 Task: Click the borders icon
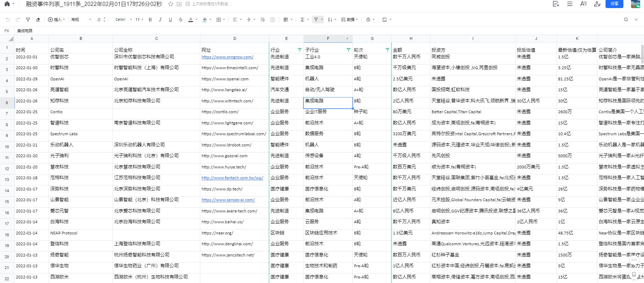click(x=219, y=20)
